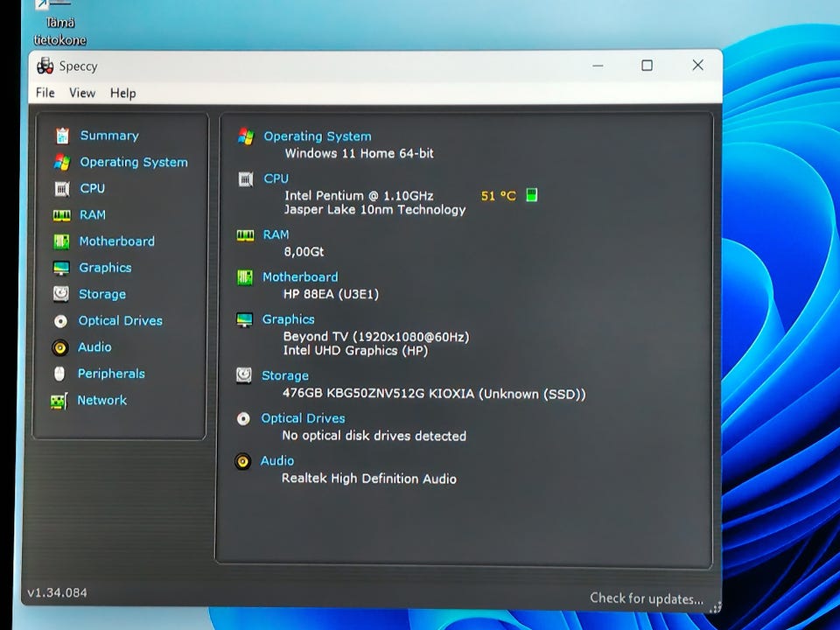This screenshot has height=630, width=840.
Task: Close the Speccy window
Action: click(x=697, y=65)
